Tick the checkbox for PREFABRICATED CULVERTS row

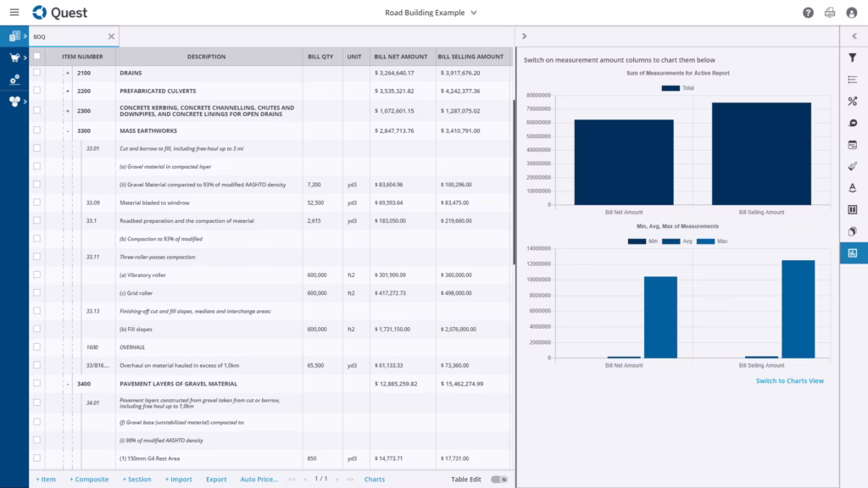[x=37, y=90]
